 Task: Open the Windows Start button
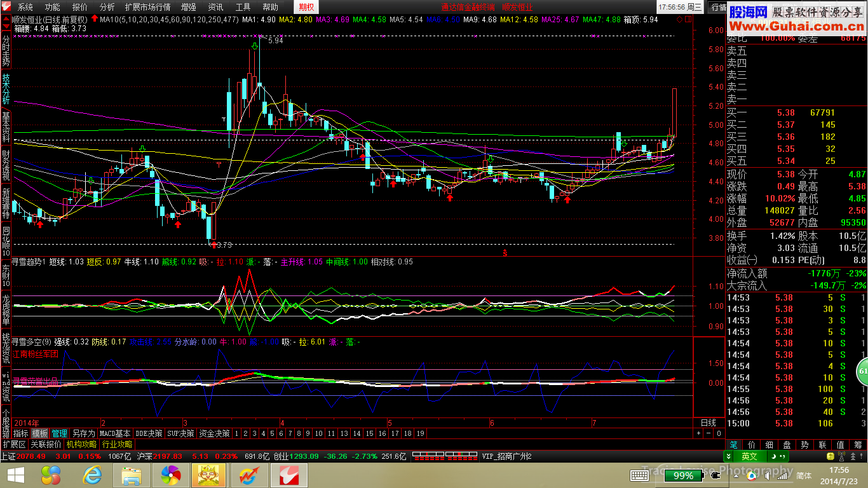click(x=16, y=475)
